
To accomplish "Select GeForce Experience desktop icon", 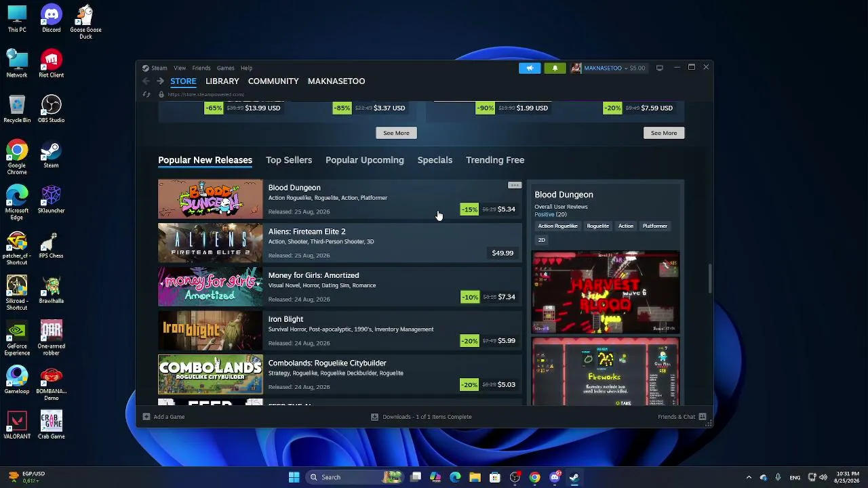I will tap(17, 338).
